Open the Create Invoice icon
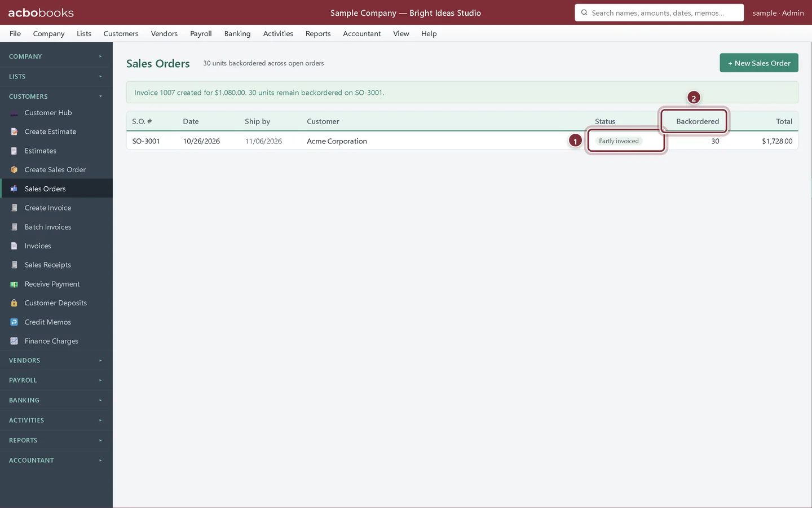The image size is (812, 508). click(14, 208)
